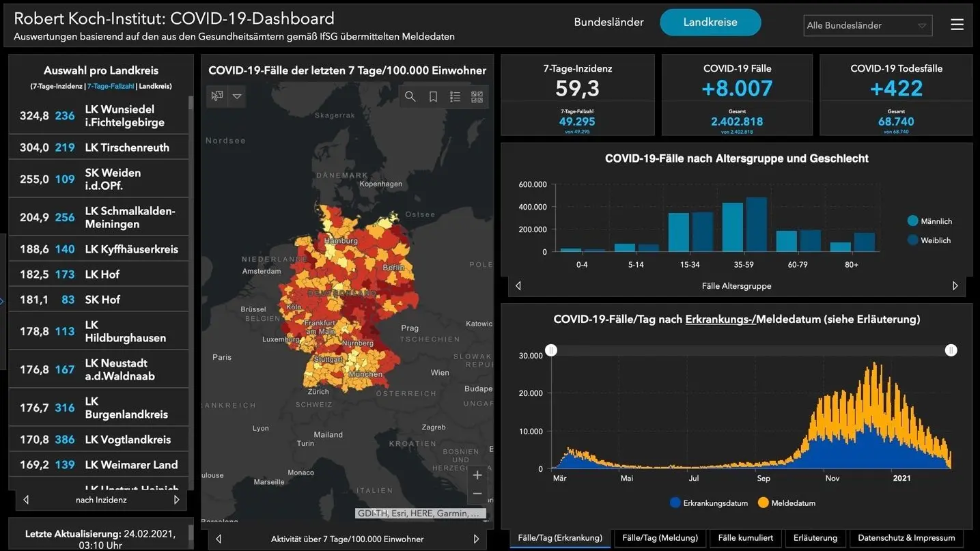This screenshot has width=980, height=551.
Task: Show next sorting after nach Inzidenz
Action: (x=176, y=500)
